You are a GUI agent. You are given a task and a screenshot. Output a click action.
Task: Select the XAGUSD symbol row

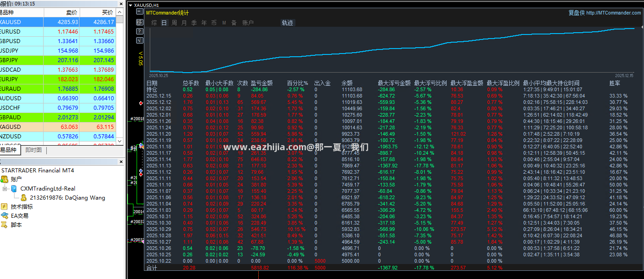(58, 127)
